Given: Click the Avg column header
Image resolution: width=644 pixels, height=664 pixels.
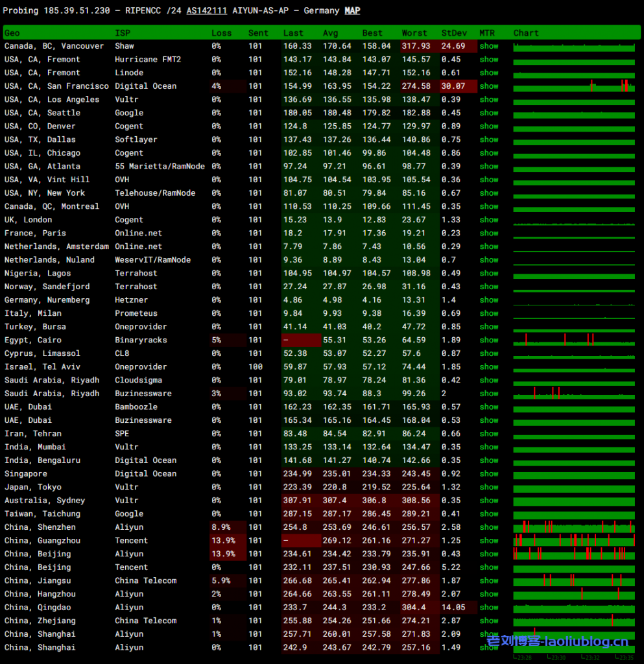Looking at the screenshot, I should point(330,33).
